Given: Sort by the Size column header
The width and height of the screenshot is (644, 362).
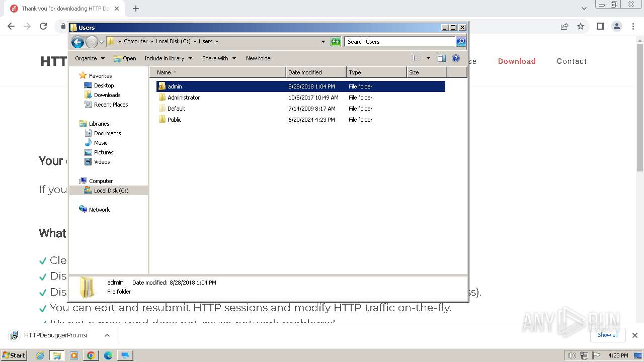Looking at the screenshot, I should coord(427,72).
